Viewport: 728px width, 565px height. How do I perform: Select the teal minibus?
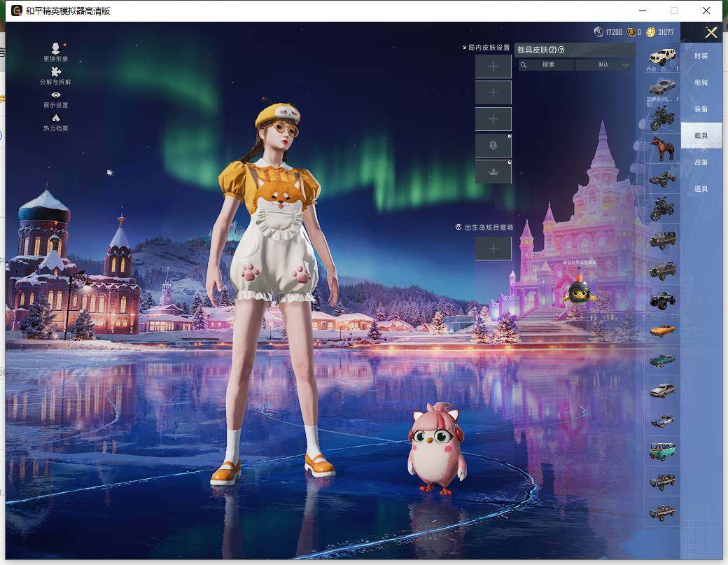662,452
